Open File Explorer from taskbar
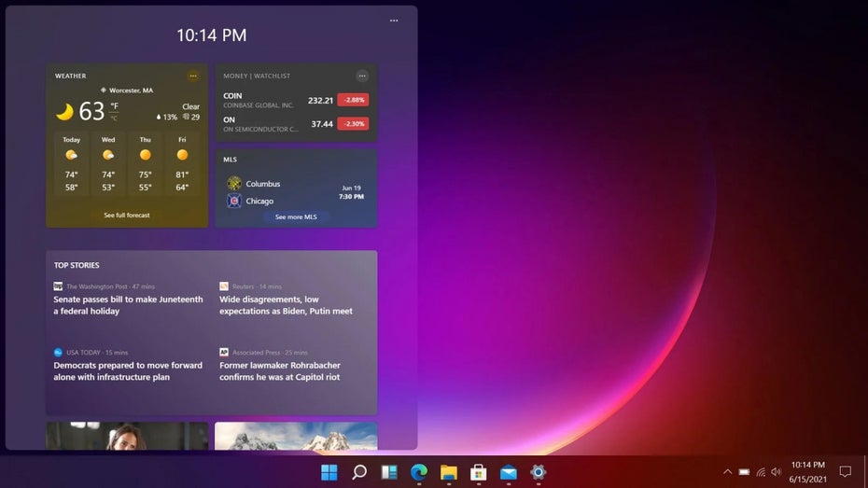This screenshot has height=488, width=868. click(449, 472)
